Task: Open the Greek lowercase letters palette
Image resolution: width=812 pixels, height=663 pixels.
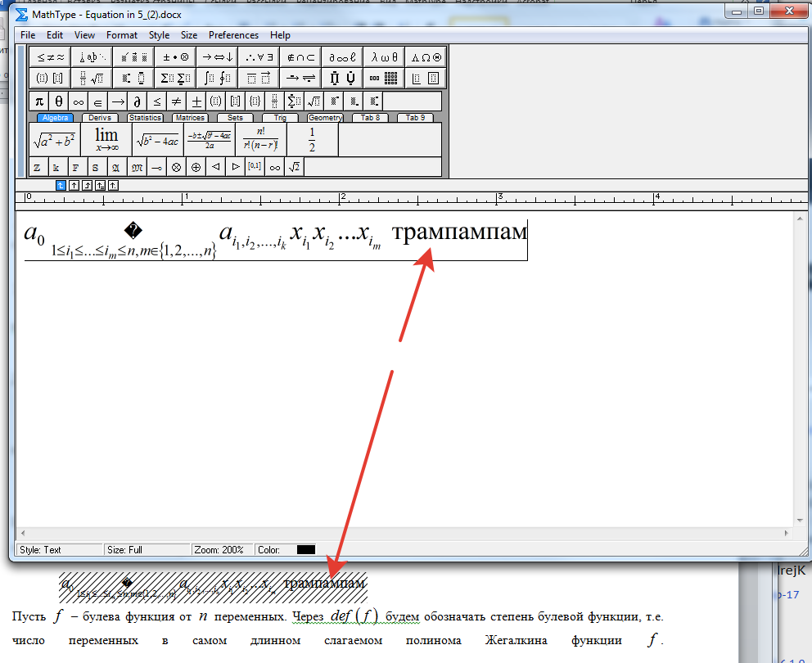Action: 384,57
